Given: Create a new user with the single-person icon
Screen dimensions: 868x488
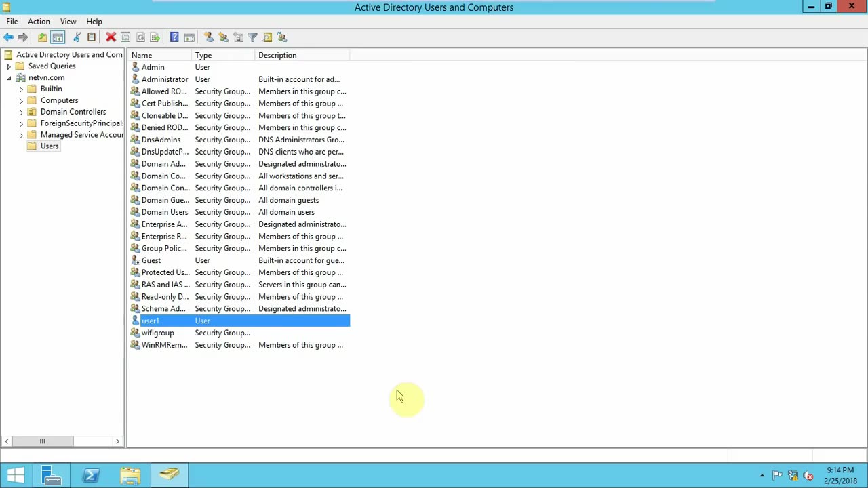Looking at the screenshot, I should coord(208,37).
